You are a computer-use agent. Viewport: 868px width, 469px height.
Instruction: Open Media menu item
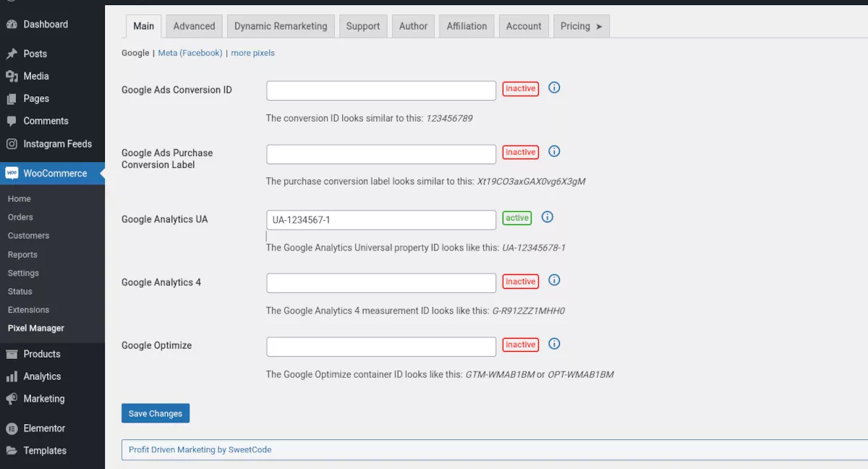[x=36, y=76]
